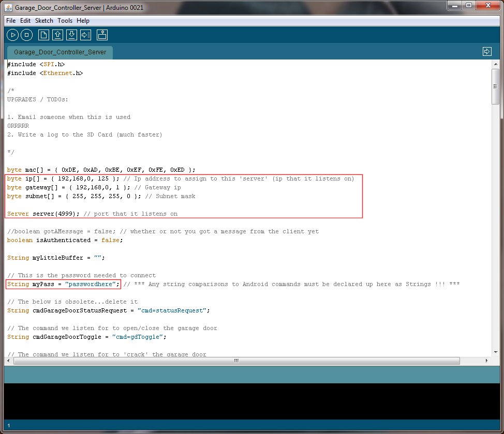Click '// The below is obsolete...delete it' comment
504x434 pixels.
tap(72, 302)
